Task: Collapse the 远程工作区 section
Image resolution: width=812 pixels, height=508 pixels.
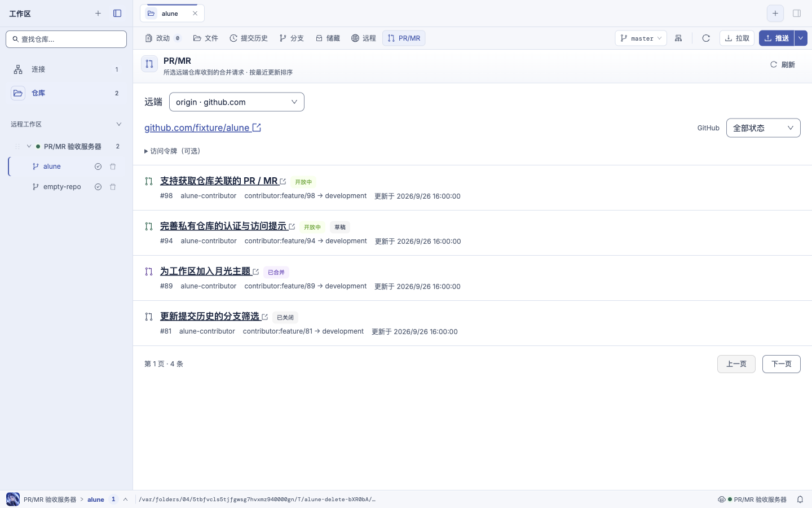Action: click(x=118, y=124)
